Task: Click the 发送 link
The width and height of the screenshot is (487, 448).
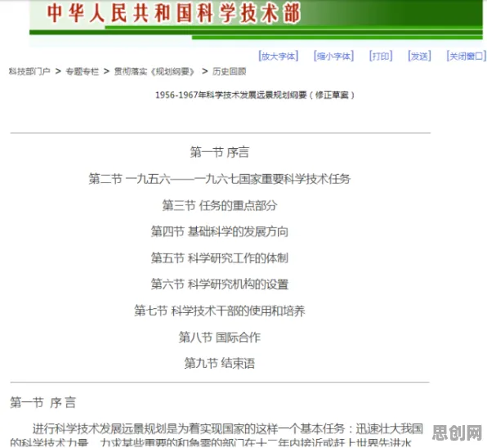Action: [x=419, y=56]
